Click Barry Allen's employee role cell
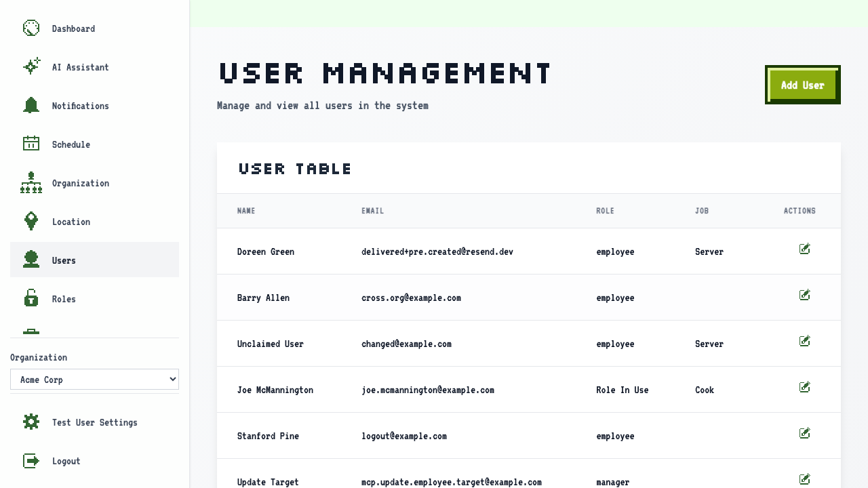This screenshot has height=488, width=868. pos(615,298)
